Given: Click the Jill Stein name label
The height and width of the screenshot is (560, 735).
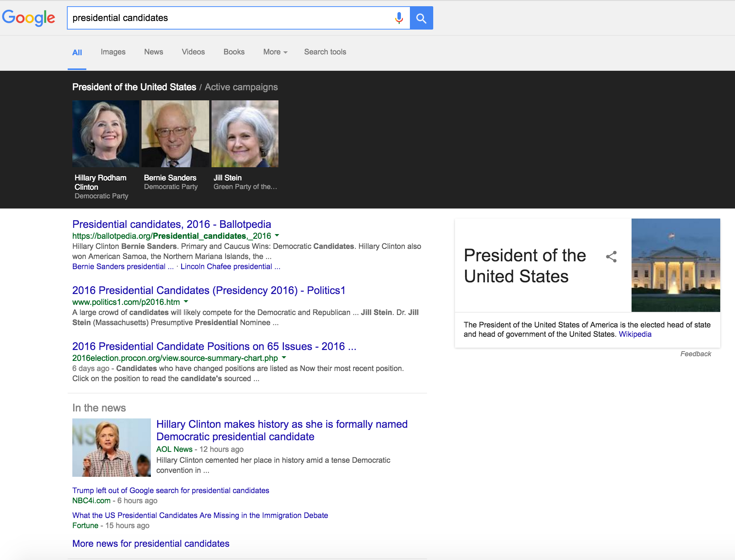Looking at the screenshot, I should click(x=227, y=178).
